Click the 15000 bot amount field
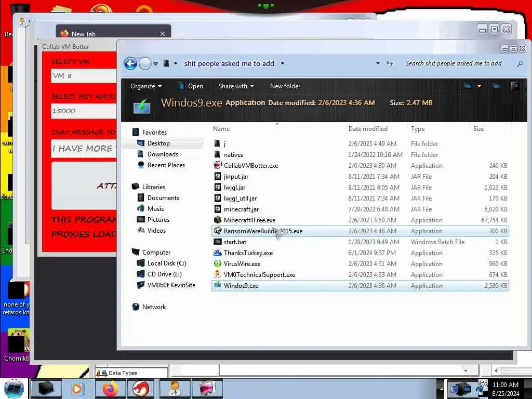This screenshot has width=532, height=399. tap(84, 111)
